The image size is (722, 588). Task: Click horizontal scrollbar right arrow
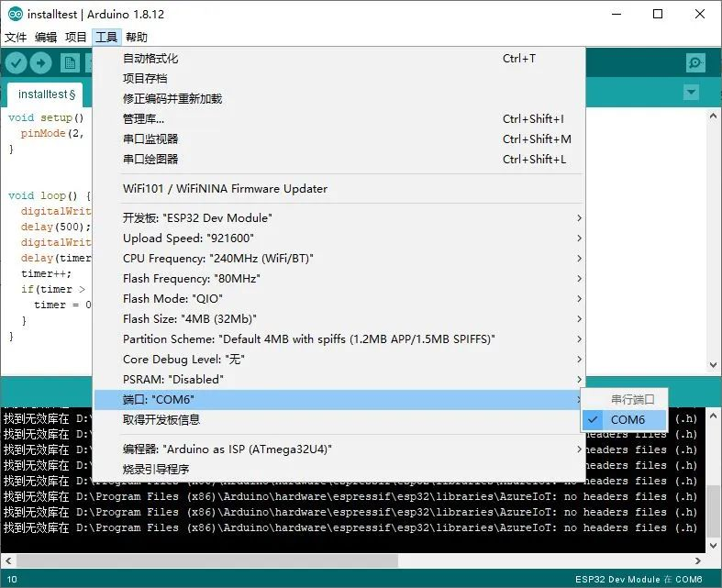point(698,560)
